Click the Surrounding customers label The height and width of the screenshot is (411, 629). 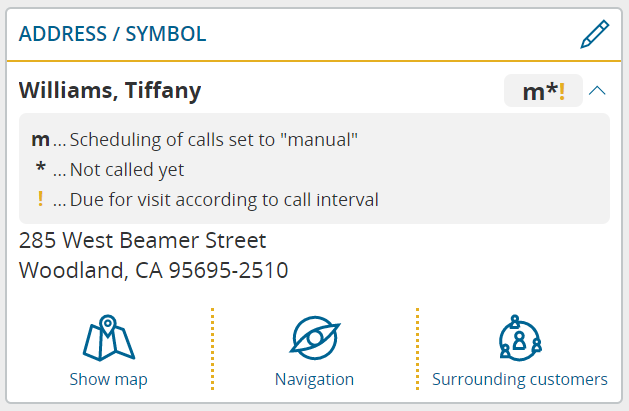tap(520, 379)
